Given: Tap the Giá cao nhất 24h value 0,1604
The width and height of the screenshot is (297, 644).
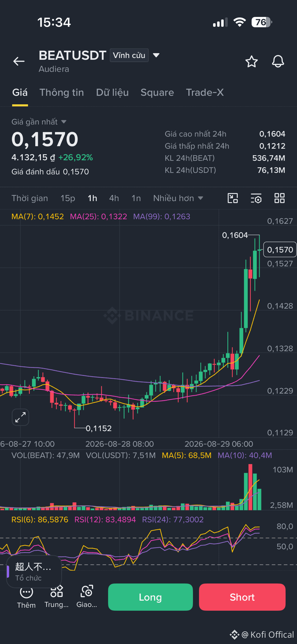Looking at the screenshot, I should tap(272, 134).
